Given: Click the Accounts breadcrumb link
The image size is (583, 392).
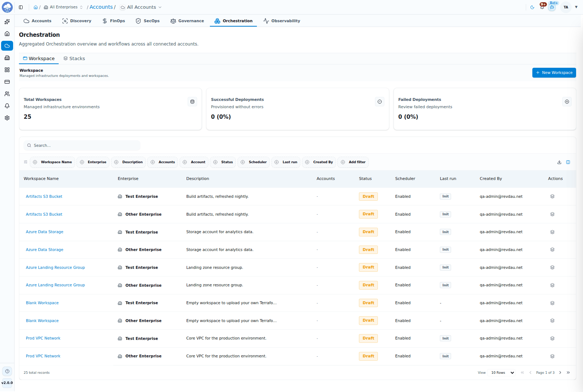Looking at the screenshot, I should (101, 7).
